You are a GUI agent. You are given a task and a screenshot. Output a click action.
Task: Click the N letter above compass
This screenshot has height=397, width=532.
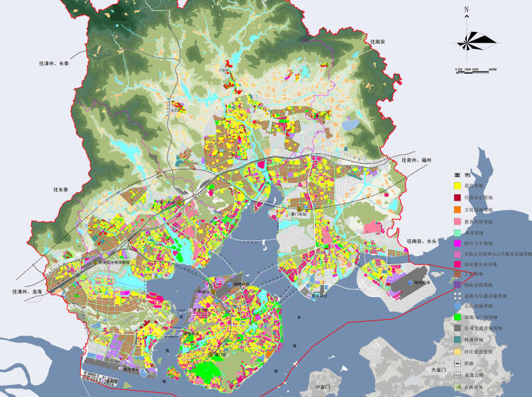click(x=467, y=9)
